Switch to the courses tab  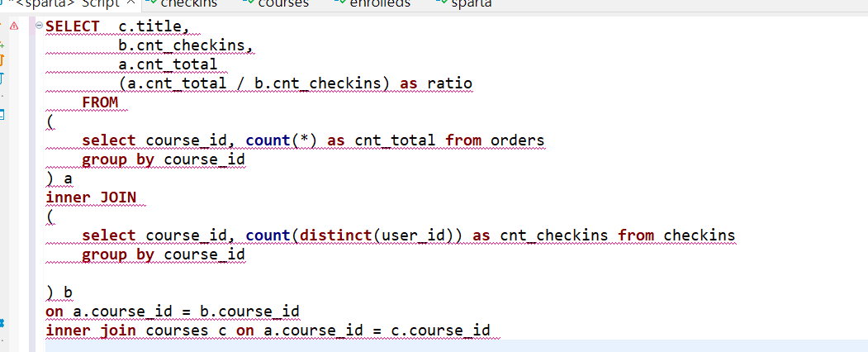283,3
